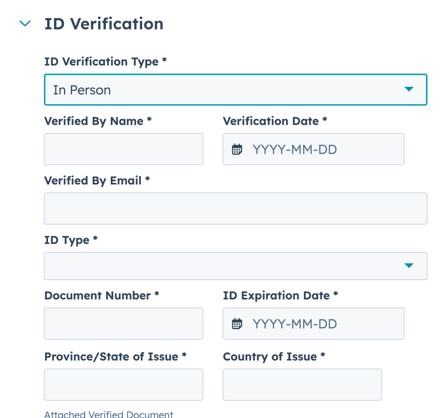Open the Attached Verified Document link
Image resolution: width=442 pixels, height=418 pixels.
pos(109,414)
